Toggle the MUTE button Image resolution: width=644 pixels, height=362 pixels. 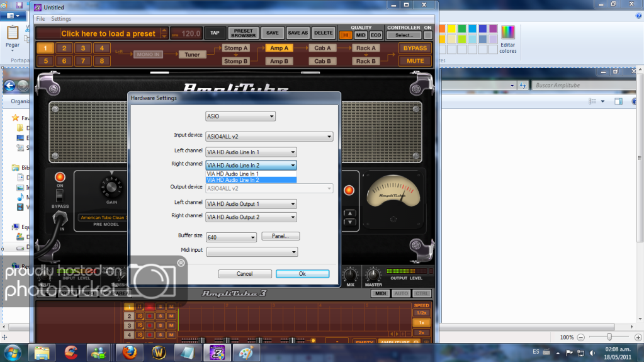coord(415,61)
